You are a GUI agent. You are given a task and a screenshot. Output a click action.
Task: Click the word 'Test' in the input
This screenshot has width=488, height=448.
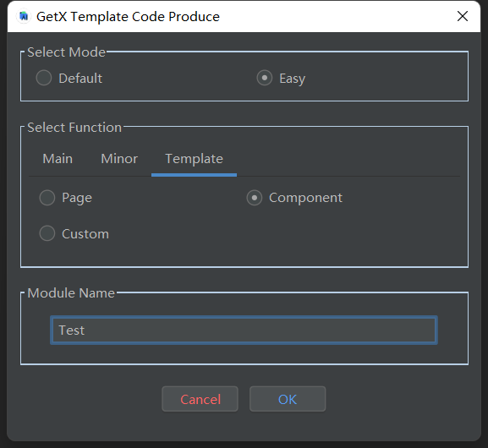pyautogui.click(x=72, y=331)
